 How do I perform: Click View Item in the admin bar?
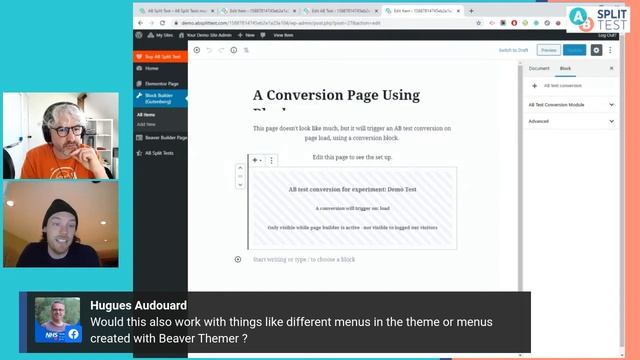pyautogui.click(x=283, y=35)
